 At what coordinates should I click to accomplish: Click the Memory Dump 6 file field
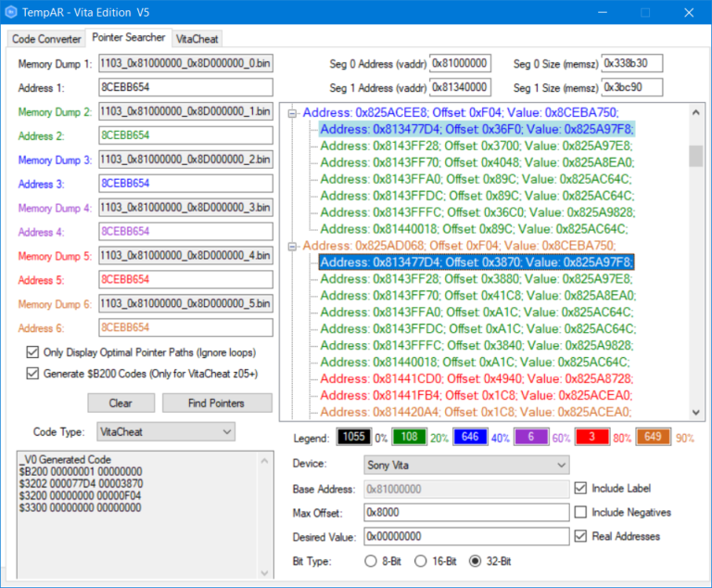[x=185, y=303]
